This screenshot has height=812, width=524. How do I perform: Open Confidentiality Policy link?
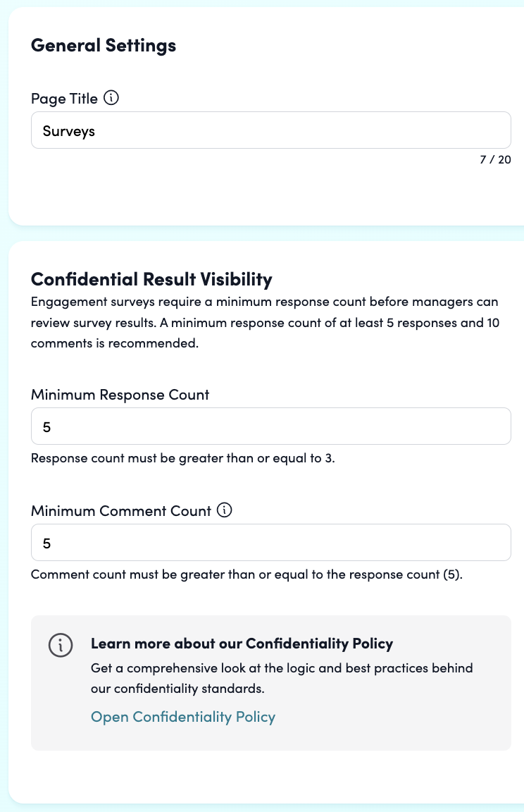(183, 717)
